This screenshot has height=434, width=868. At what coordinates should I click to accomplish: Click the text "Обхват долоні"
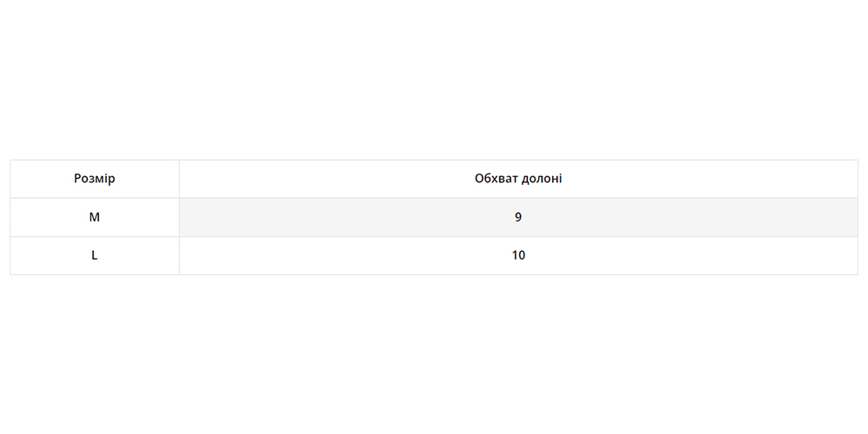coord(518,179)
